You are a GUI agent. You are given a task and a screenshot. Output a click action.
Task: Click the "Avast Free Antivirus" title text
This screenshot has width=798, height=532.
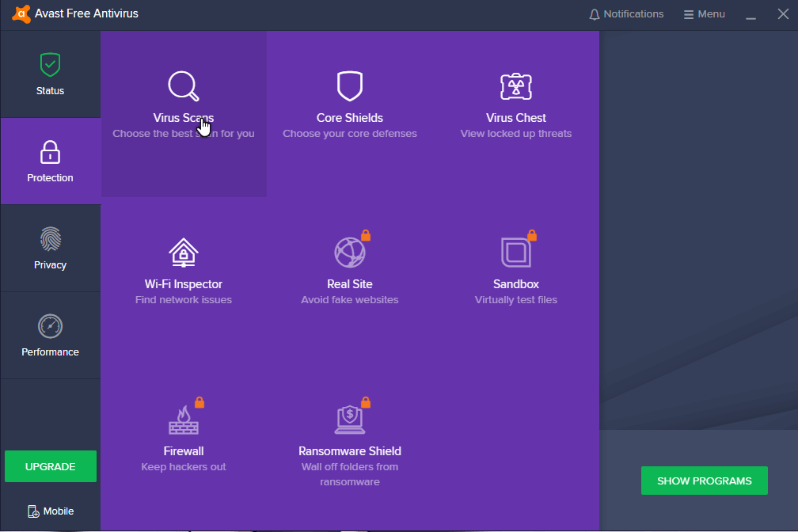[x=86, y=13]
